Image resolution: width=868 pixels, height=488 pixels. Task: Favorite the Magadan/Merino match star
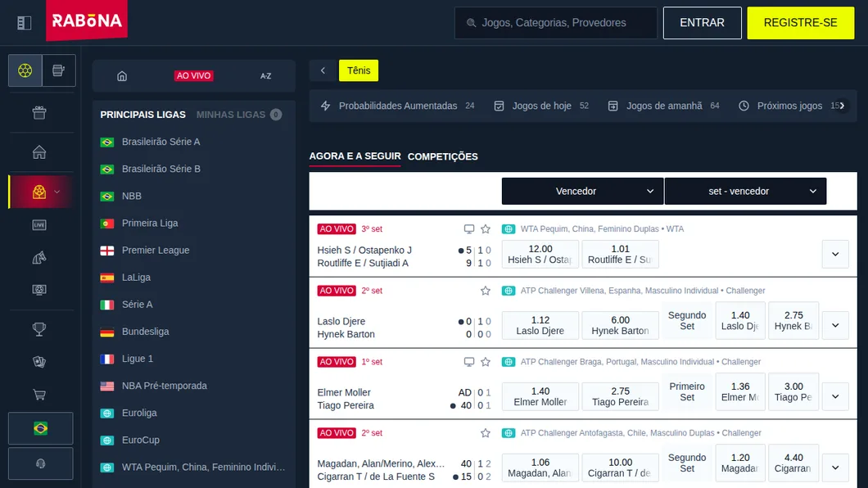tap(486, 433)
